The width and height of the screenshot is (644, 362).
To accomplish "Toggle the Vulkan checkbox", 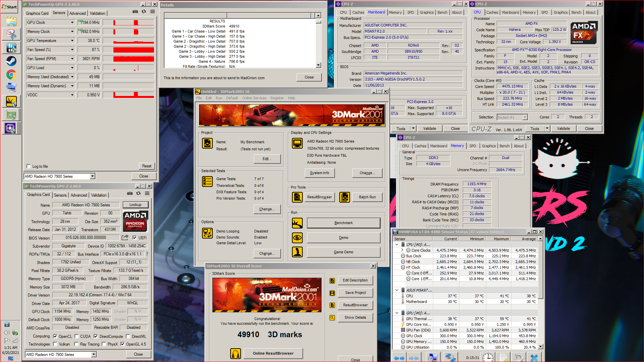I will pos(55,344).
